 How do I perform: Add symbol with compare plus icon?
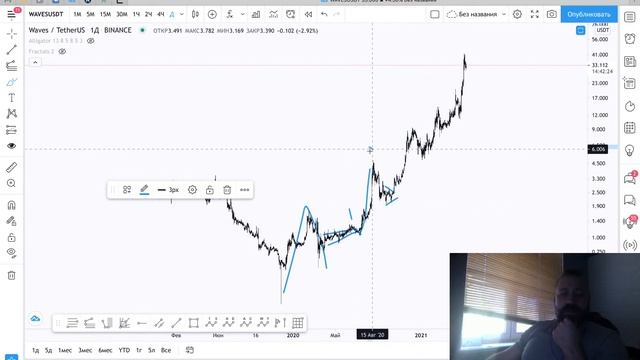coord(212,14)
